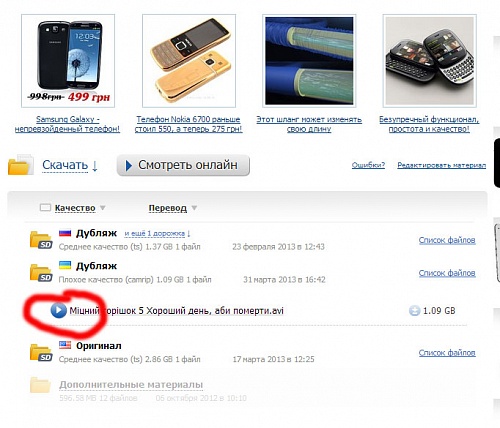Open the Russian Дубляж SD folder icon

41,240
